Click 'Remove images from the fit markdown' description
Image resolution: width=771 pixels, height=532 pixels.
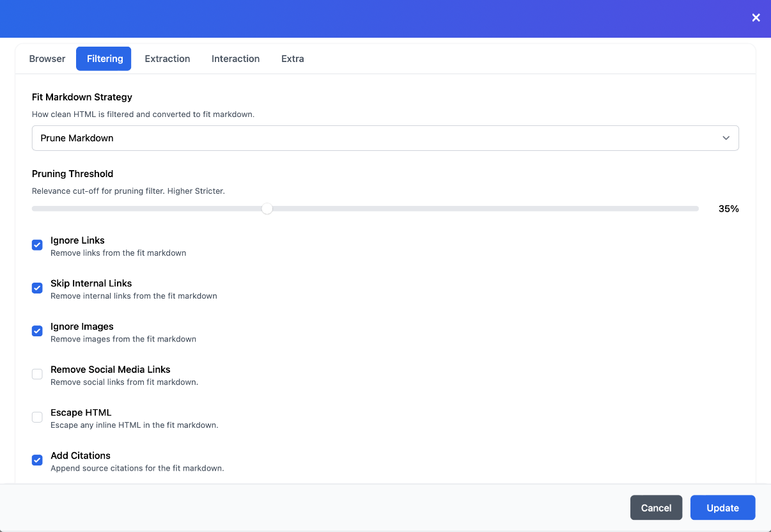tap(123, 339)
